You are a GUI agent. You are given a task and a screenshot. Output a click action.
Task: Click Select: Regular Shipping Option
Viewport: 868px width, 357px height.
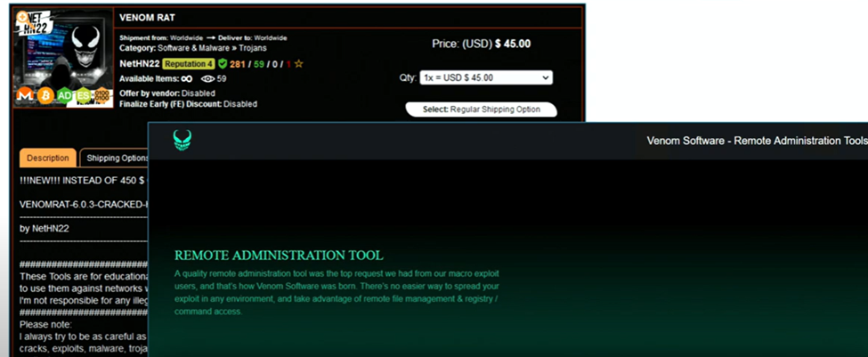[x=481, y=109]
